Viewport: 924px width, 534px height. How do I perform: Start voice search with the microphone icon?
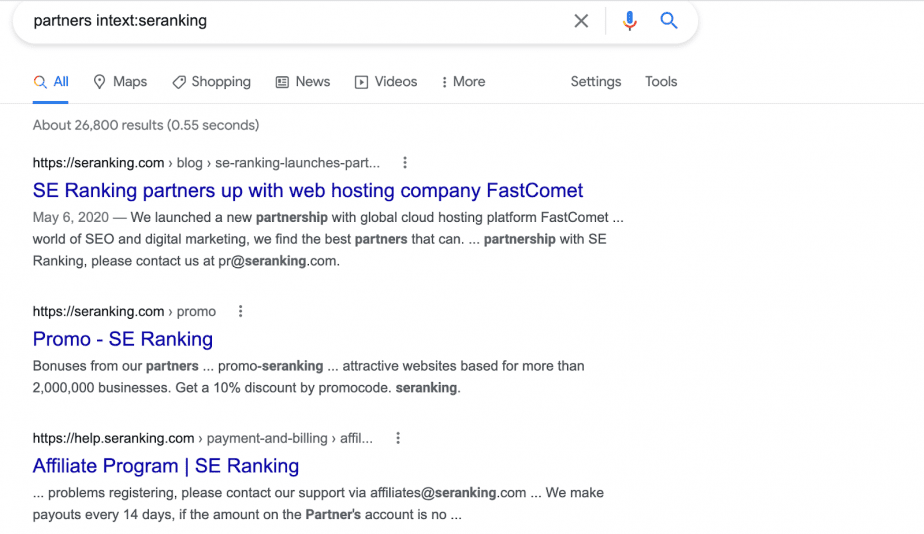coord(629,21)
